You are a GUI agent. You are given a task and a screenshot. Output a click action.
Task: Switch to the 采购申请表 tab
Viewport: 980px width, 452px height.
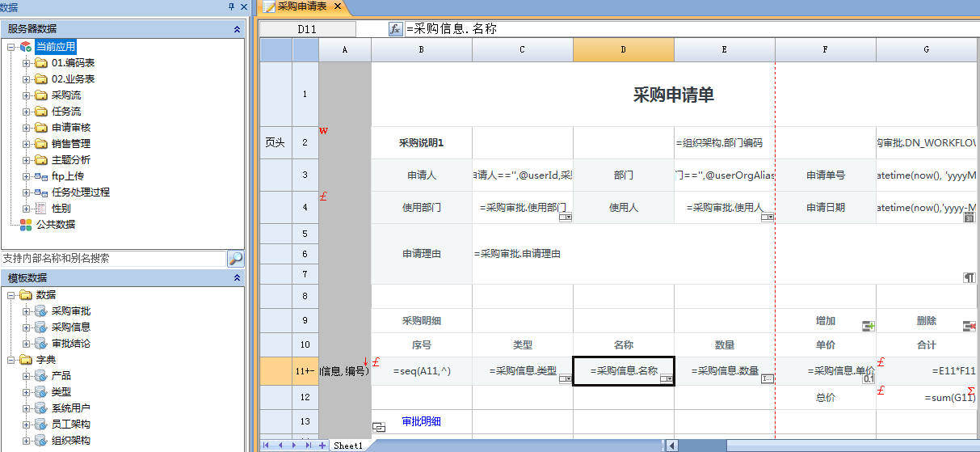(301, 6)
